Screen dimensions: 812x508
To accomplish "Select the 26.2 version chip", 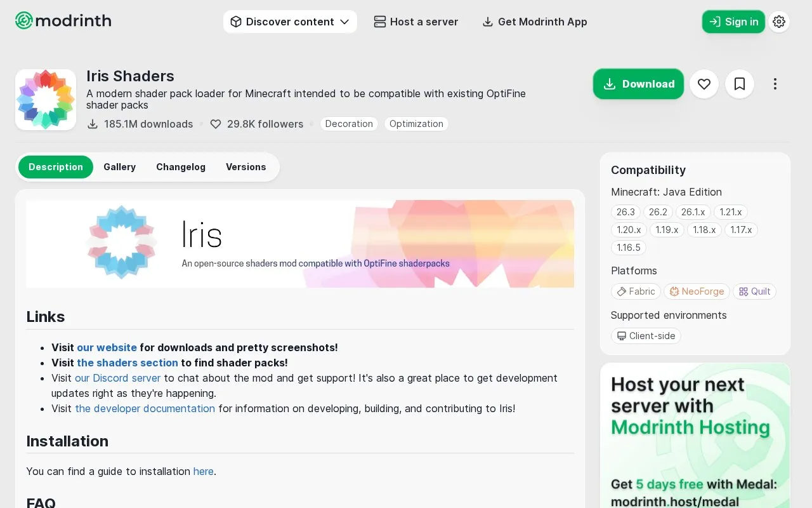I will [x=658, y=212].
